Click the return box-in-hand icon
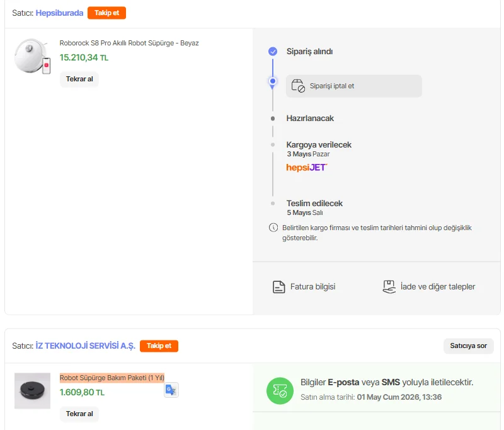The height and width of the screenshot is (430, 504). (x=389, y=286)
